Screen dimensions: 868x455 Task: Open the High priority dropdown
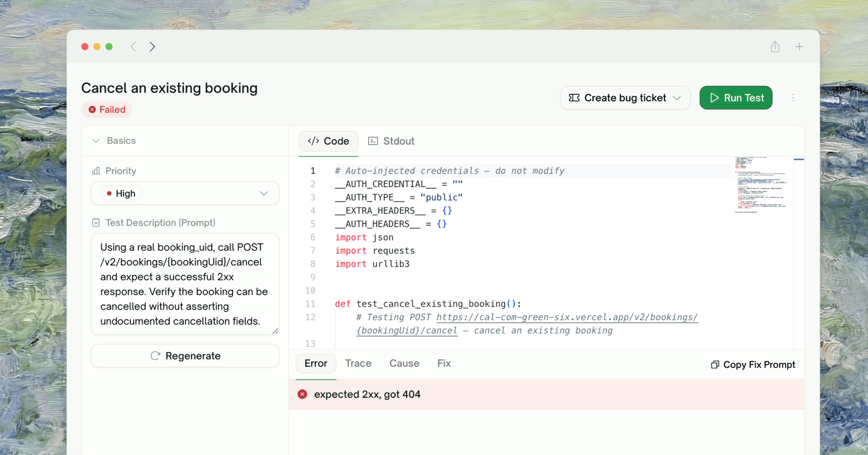(x=185, y=193)
